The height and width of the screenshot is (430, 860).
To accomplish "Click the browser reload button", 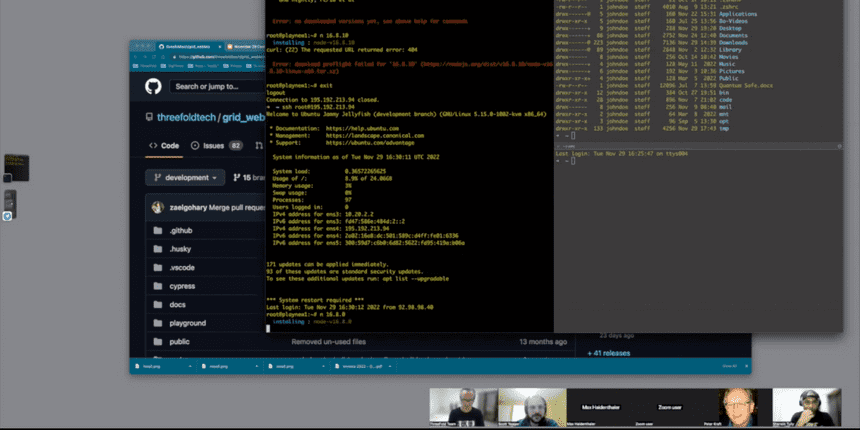I will [x=153, y=56].
